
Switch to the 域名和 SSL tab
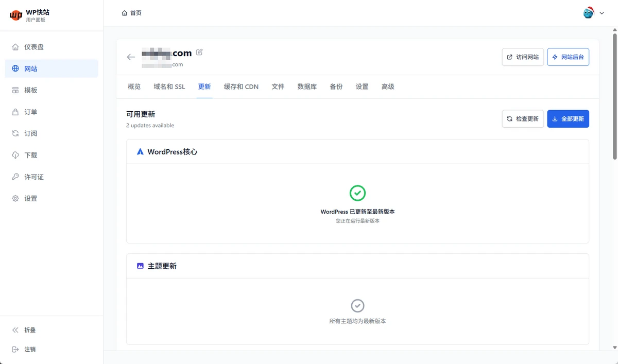point(169,86)
